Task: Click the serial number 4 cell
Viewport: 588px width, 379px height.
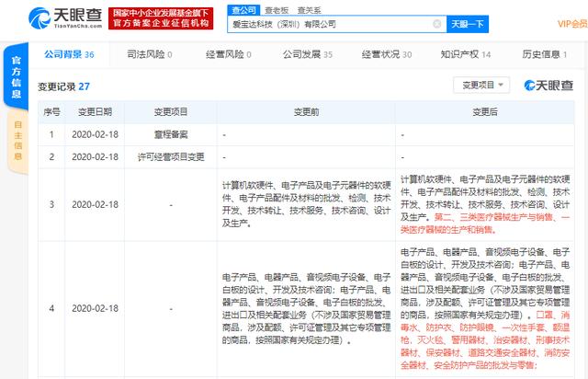Action: (x=51, y=308)
